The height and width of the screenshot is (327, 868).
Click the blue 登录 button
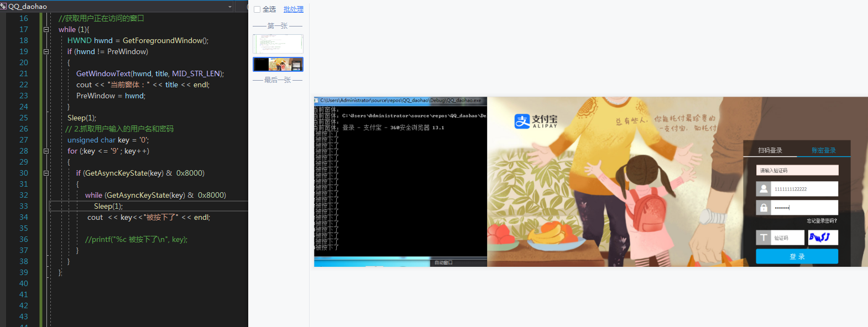click(797, 256)
